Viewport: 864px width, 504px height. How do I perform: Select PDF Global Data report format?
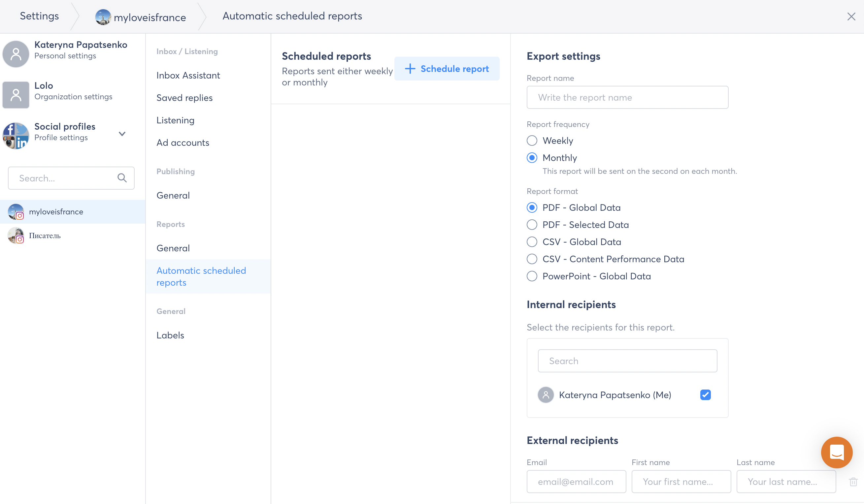pos(532,207)
